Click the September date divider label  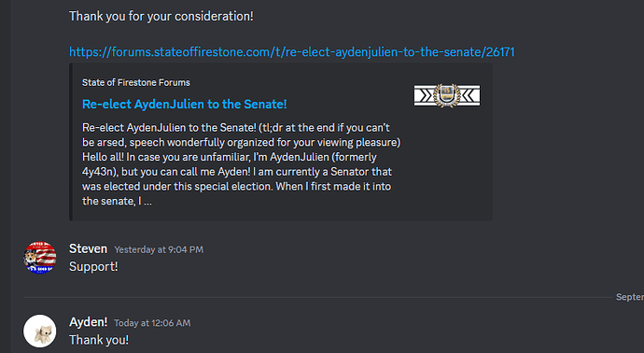[630, 297]
